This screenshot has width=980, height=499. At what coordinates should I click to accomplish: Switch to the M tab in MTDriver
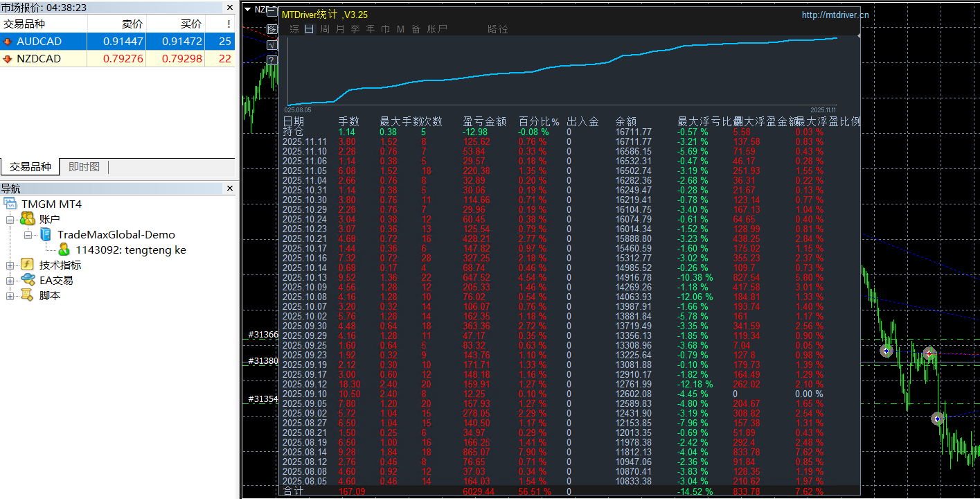[x=400, y=29]
